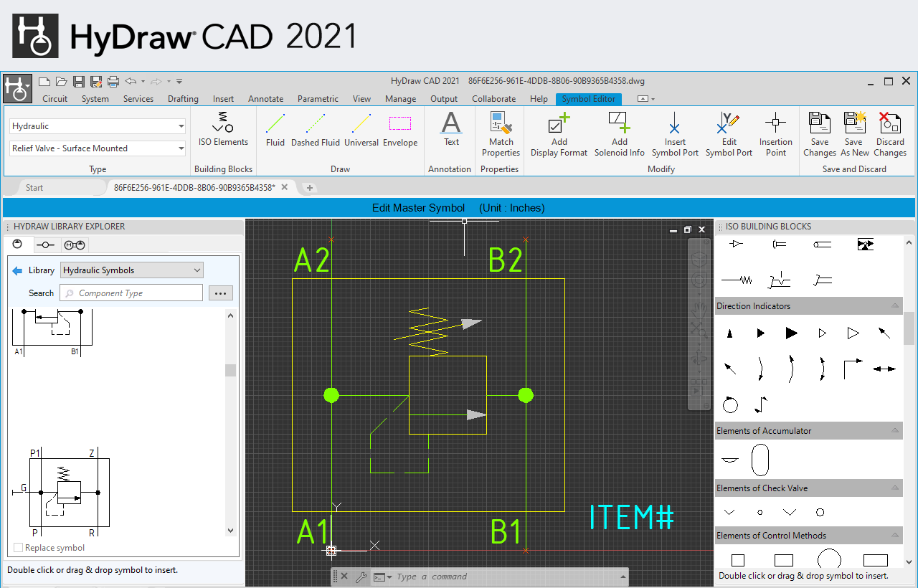Select the spring resistor line building block

tap(737, 280)
